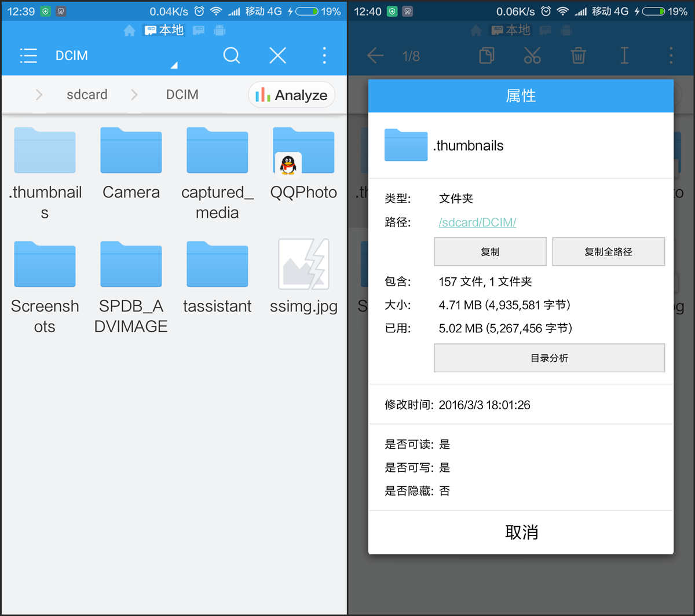Screen dimensions: 695x616
Task: Click the chevron before sdcard breadcrumb
Action: [39, 94]
